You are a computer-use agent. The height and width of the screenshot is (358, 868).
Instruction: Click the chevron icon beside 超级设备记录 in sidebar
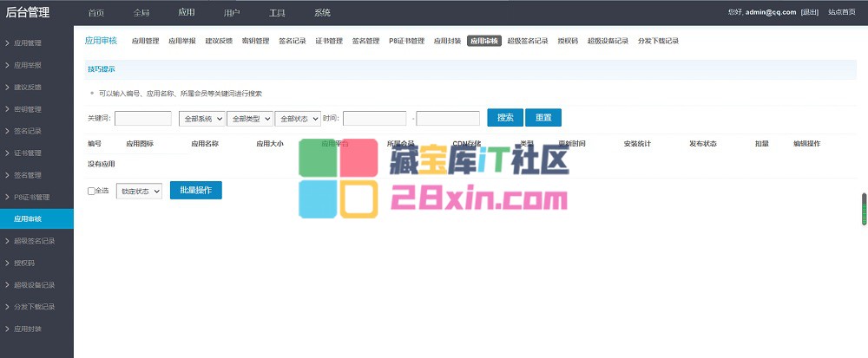click(x=7, y=285)
